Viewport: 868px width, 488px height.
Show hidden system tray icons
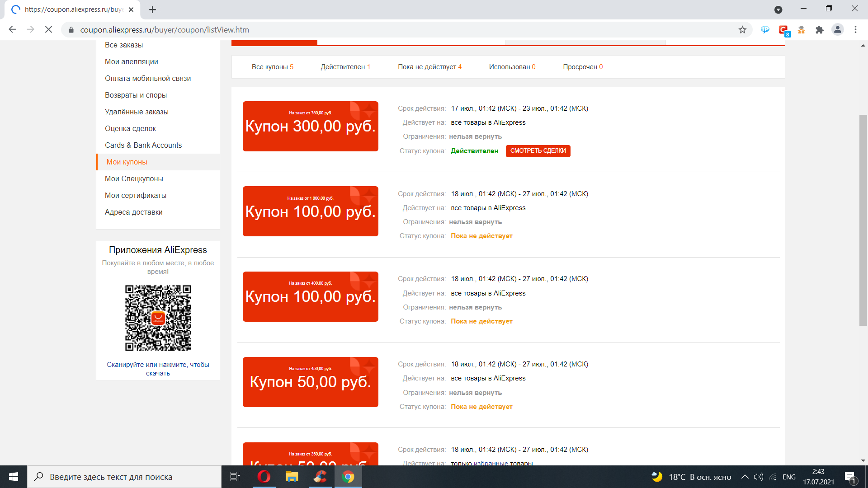coord(745,477)
